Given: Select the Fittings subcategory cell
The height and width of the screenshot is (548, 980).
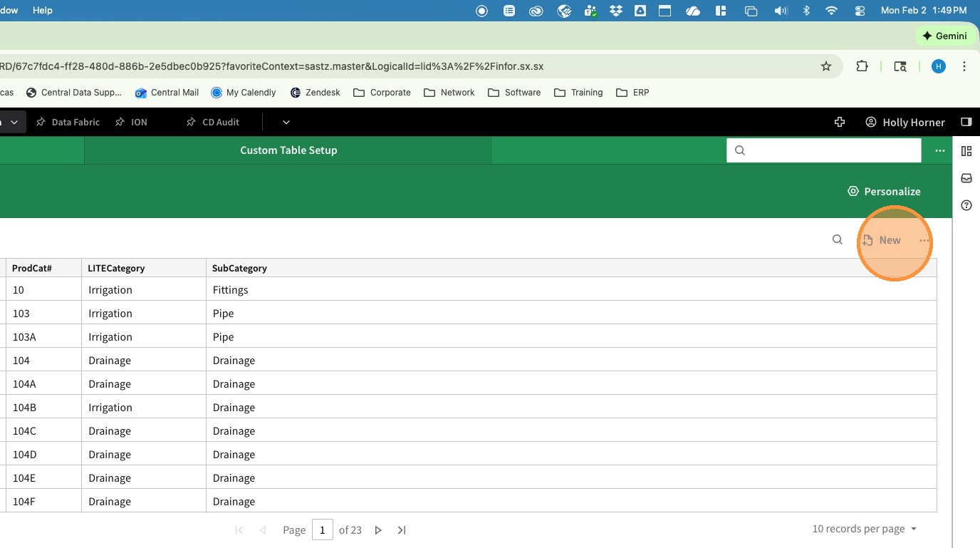Looking at the screenshot, I should (x=571, y=289).
